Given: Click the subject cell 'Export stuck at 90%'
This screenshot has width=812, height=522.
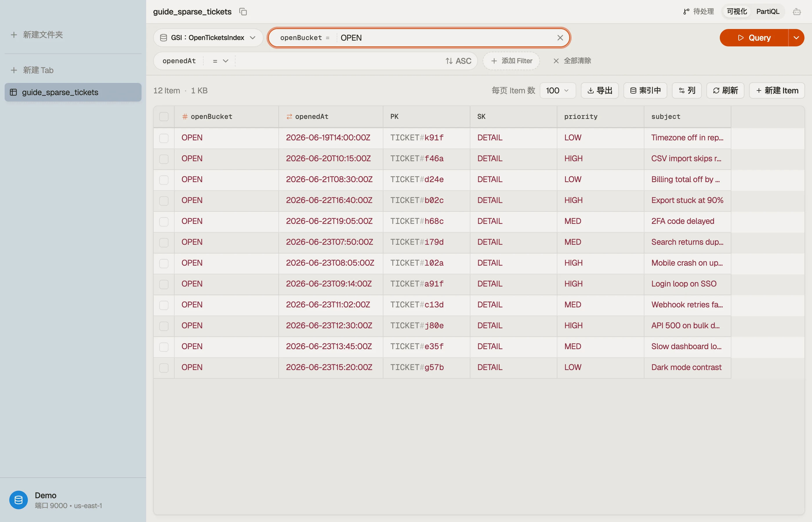Looking at the screenshot, I should point(687,200).
